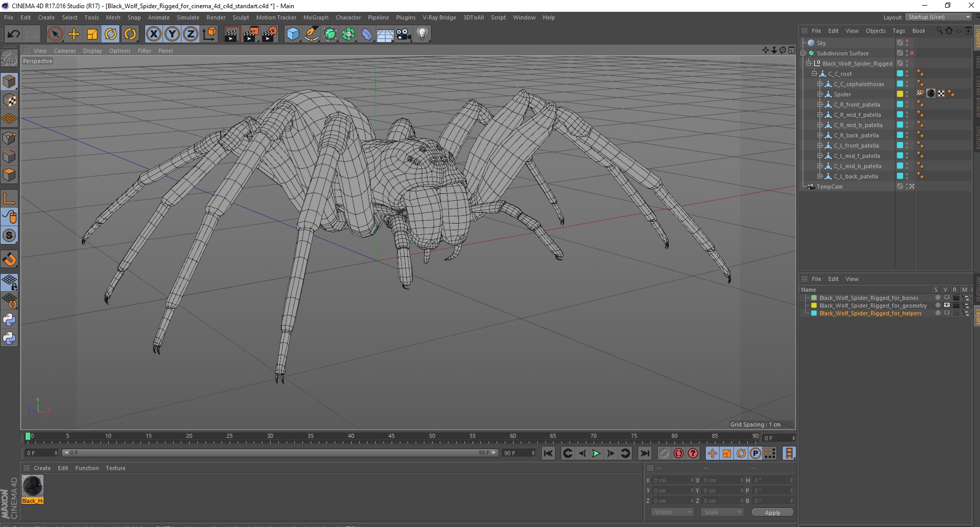The width and height of the screenshot is (980, 527).
Task: Play animation forward
Action: click(596, 453)
